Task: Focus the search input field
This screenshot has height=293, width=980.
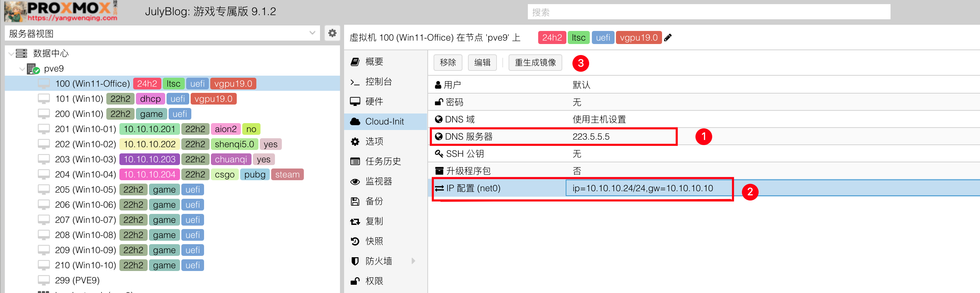Action: coord(709,12)
